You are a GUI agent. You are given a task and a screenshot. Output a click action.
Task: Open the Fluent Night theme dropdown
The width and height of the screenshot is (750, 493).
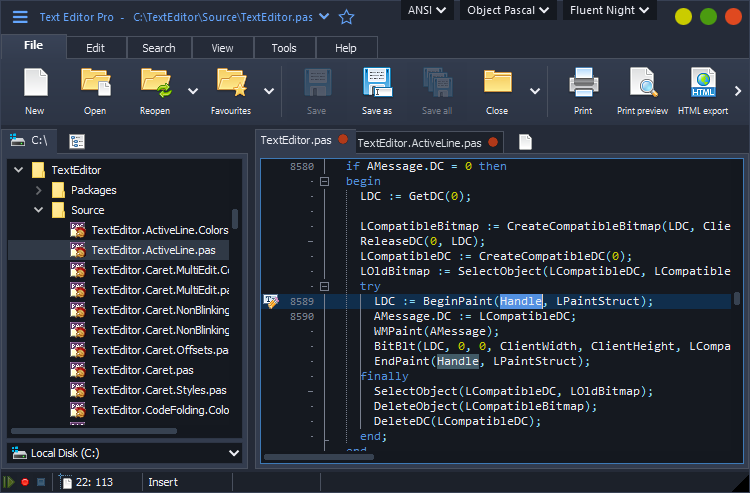pos(609,10)
